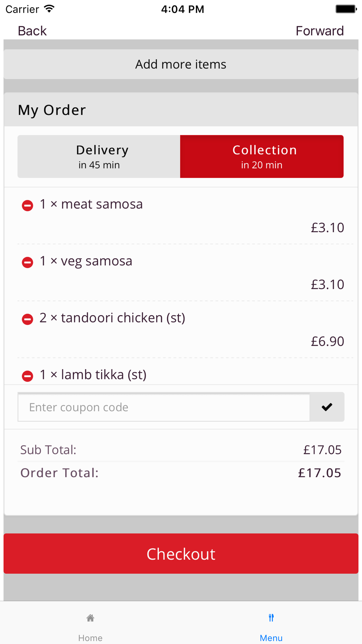Remove meat samosa with the minus icon
This screenshot has height=644, width=362.
[x=27, y=205]
